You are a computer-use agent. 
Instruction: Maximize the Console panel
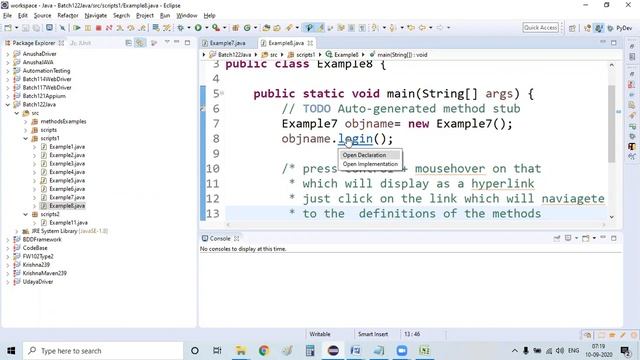613,238
